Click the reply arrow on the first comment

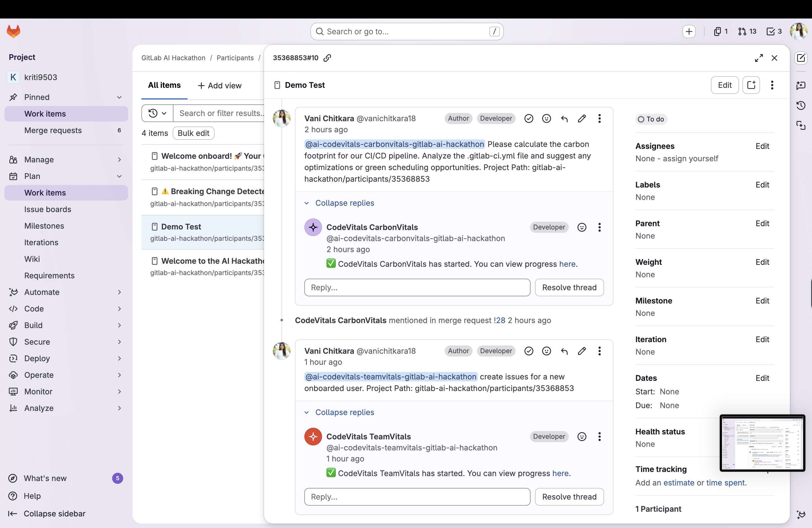tap(564, 119)
